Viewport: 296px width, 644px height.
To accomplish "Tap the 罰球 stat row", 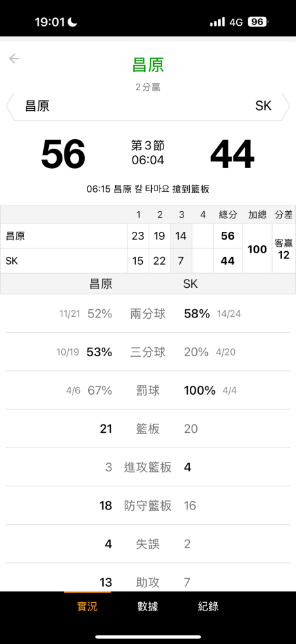I will [x=148, y=390].
